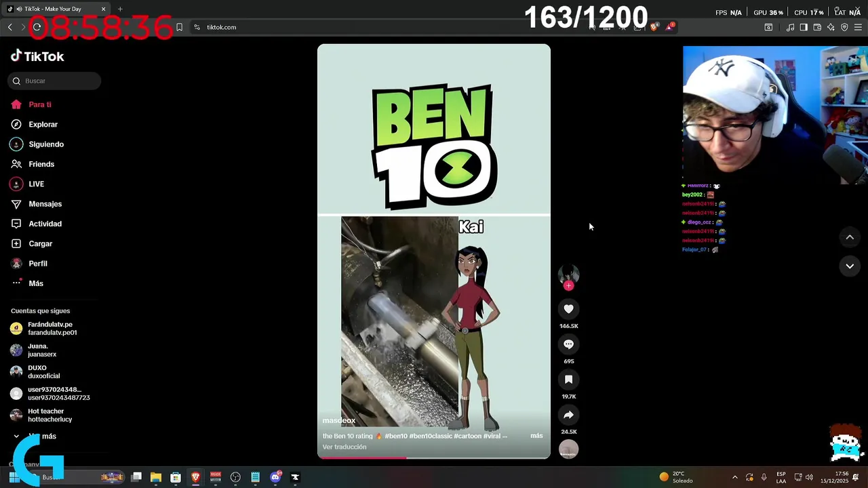Open the Friends section

33,164
